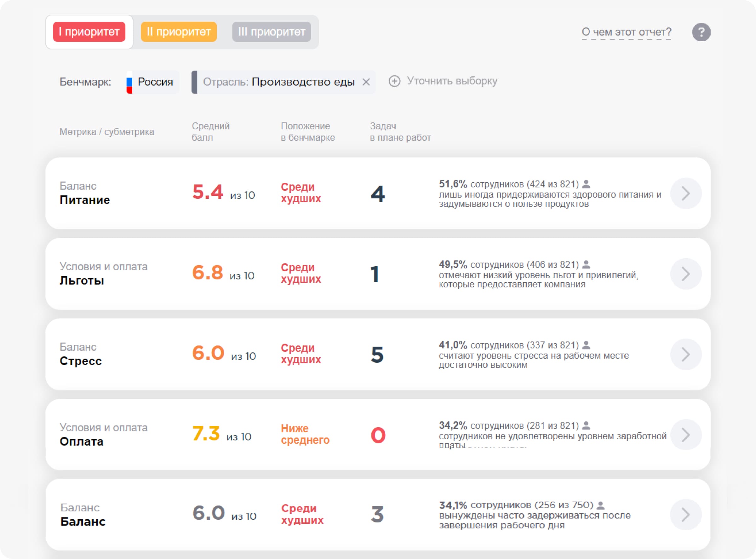This screenshot has height=559, width=756.
Task: Click the Положение в бенчмарке column header
Action: point(308,132)
